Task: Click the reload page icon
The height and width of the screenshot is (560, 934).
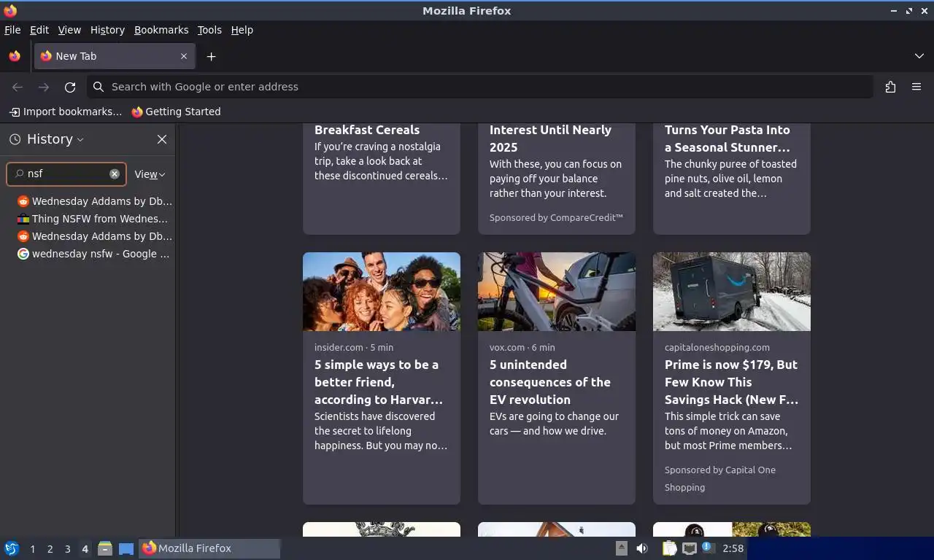Action: (x=70, y=87)
